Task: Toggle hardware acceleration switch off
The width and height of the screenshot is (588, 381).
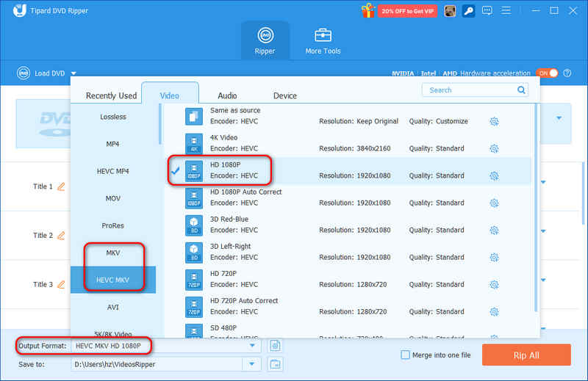Action: click(x=547, y=73)
